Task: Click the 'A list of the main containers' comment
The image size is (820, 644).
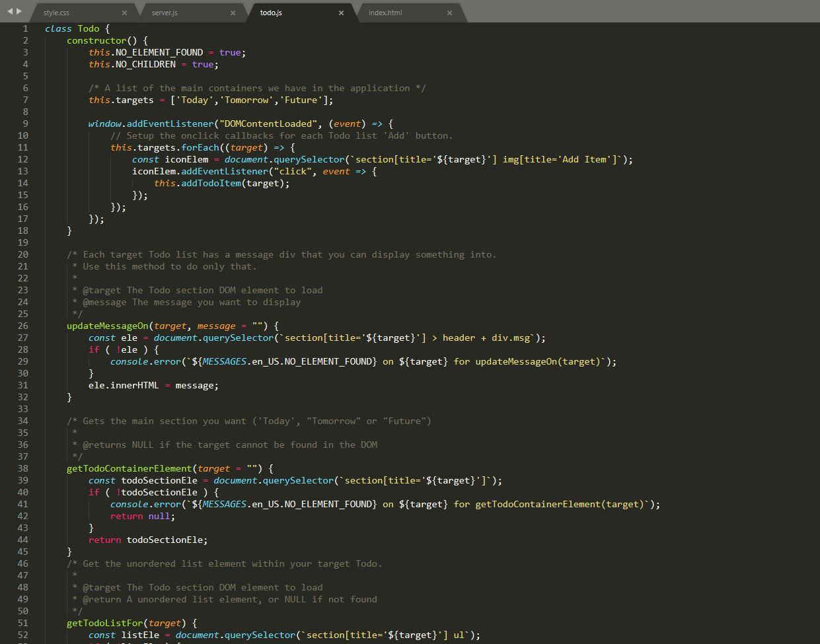Action: coord(258,88)
